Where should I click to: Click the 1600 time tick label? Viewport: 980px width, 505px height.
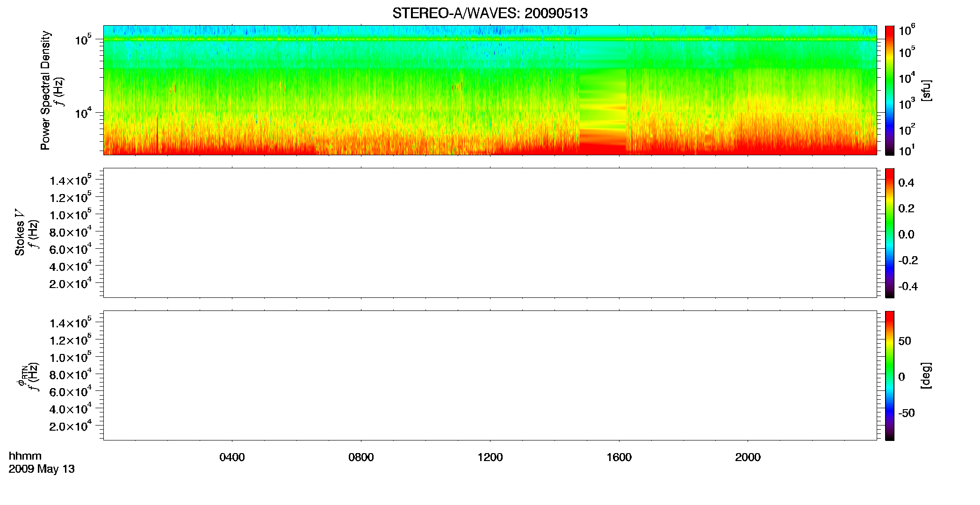[x=619, y=457]
